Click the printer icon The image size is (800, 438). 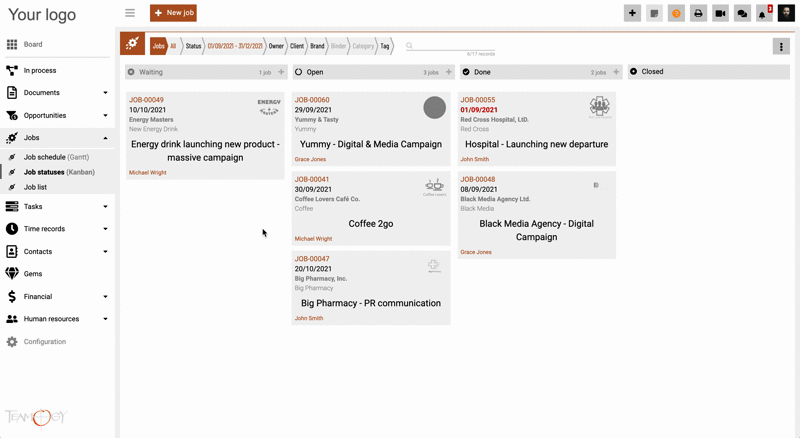[698, 13]
